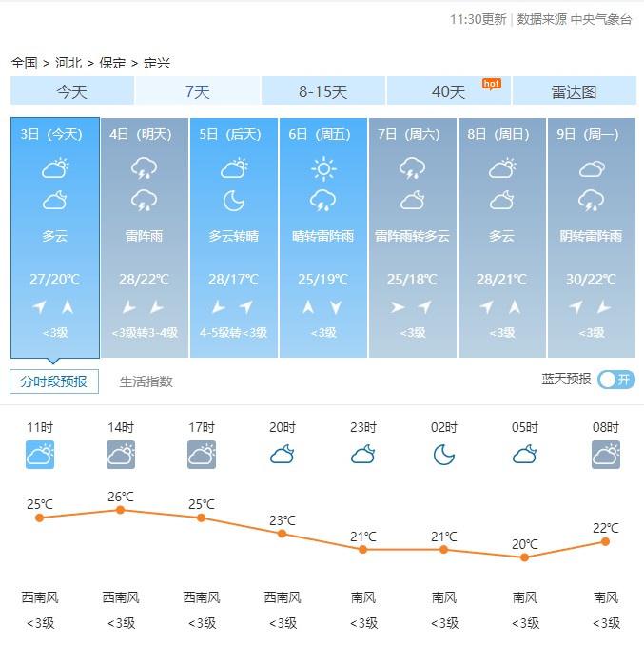Switch to the 7天 forecast tab
Screen dimensions: 644x645
(198, 91)
